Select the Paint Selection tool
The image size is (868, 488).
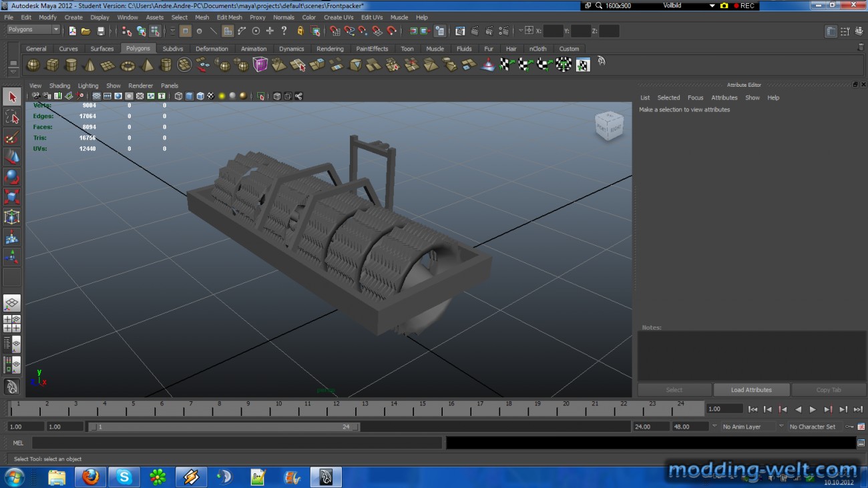(12, 138)
